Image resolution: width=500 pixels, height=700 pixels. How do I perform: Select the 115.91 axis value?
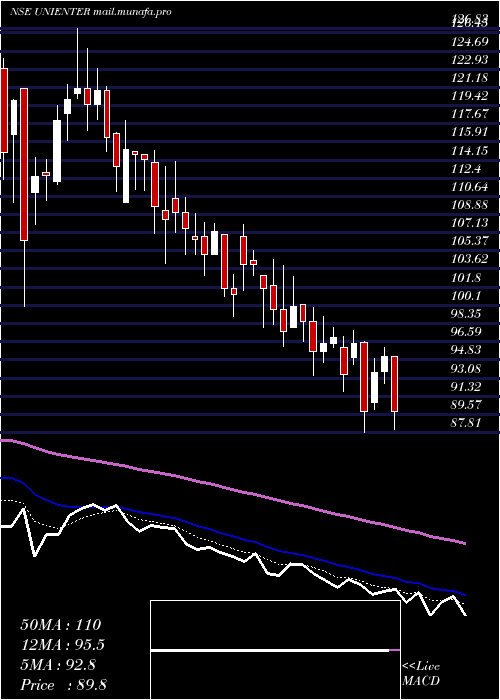coord(470,133)
